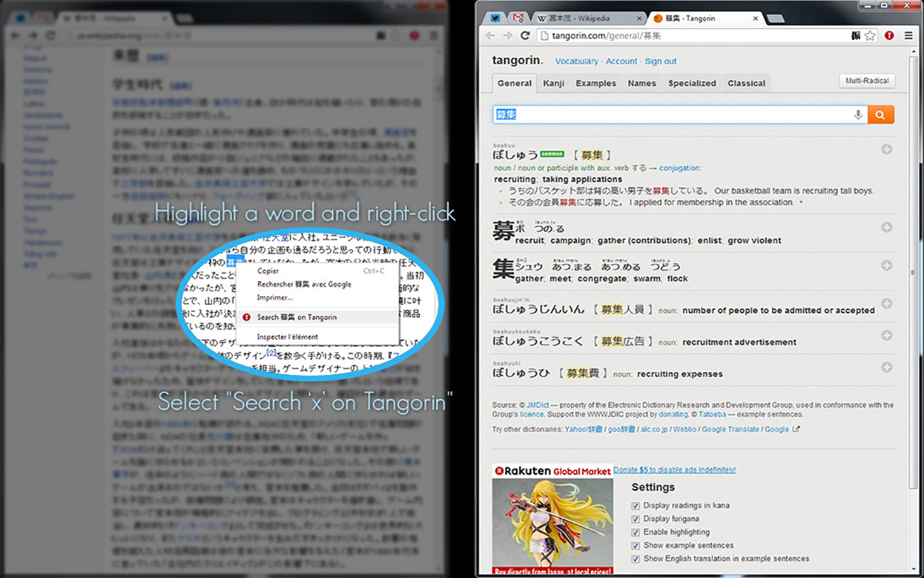The width and height of the screenshot is (924, 578).
Task: Switch to the Examples tab
Action: pos(596,83)
